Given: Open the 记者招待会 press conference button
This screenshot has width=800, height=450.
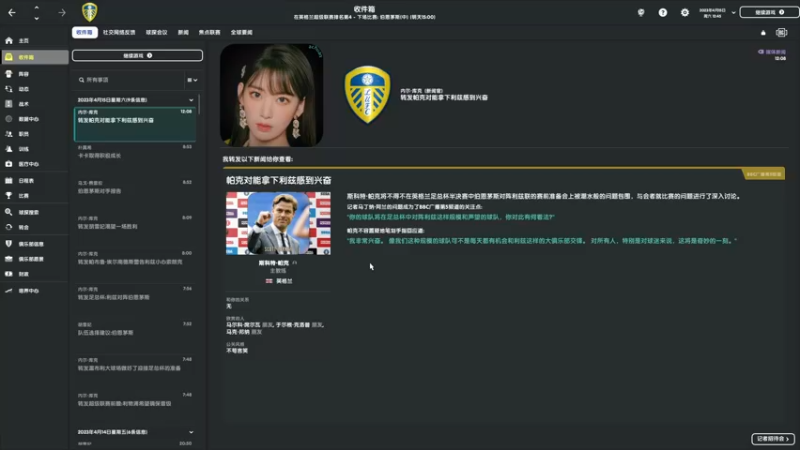Looking at the screenshot, I should coord(773,439).
